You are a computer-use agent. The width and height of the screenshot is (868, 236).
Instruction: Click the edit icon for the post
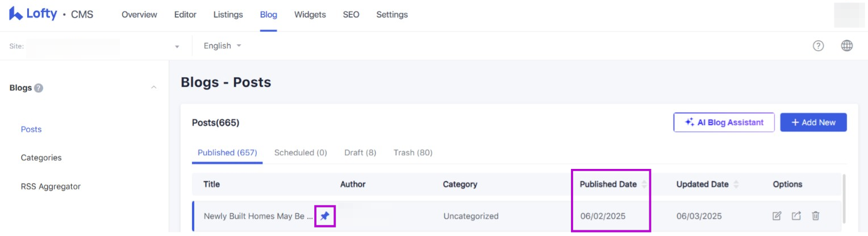pos(777,216)
